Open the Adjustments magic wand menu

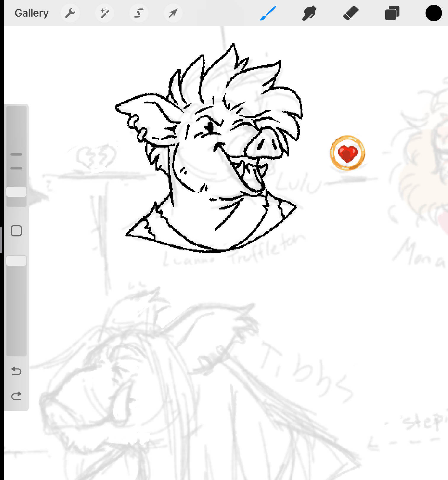click(x=105, y=13)
